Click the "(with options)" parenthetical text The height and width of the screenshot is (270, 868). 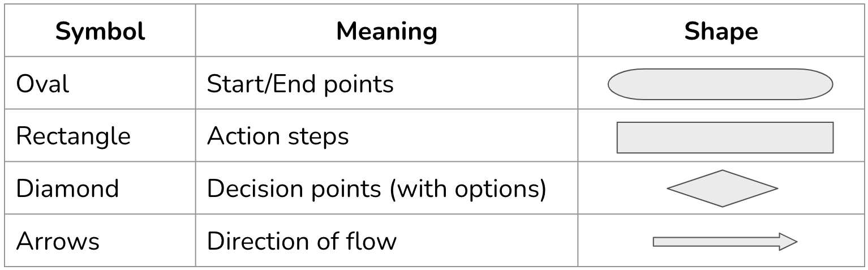[466, 188]
